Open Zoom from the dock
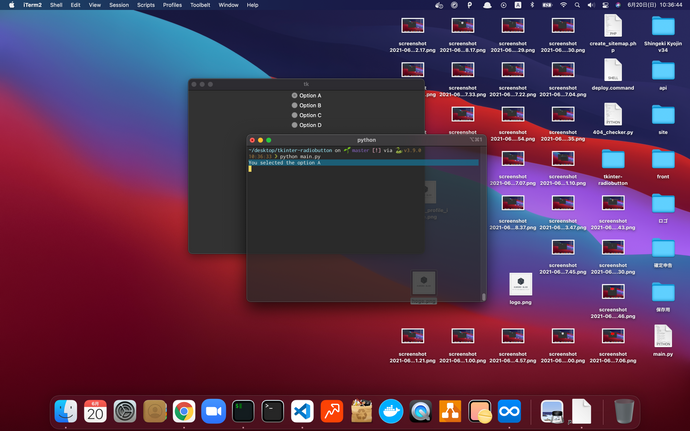Viewport: 690px width, 431px height. (x=213, y=410)
